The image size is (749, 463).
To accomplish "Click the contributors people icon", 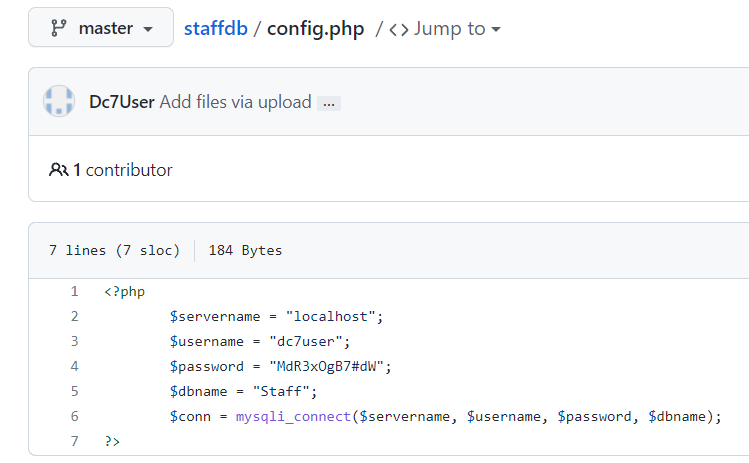I will click(58, 170).
